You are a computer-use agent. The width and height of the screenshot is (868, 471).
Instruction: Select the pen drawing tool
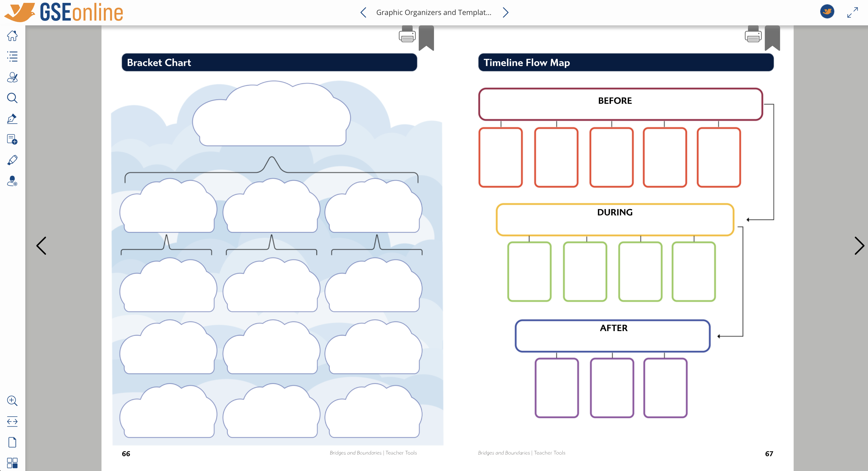12,119
